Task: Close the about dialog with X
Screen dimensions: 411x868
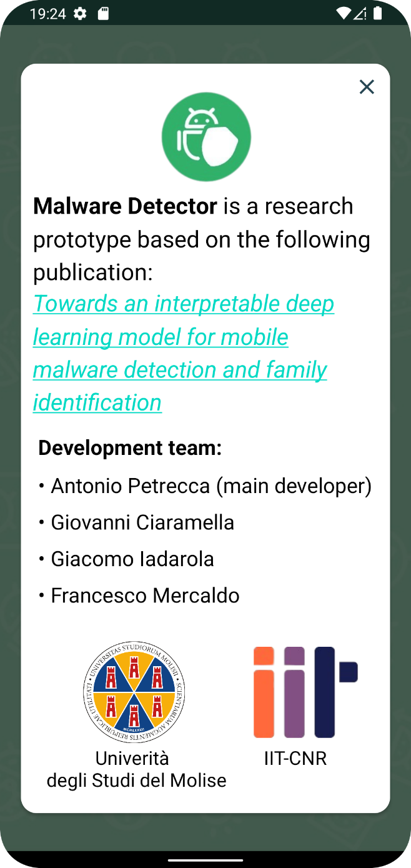Action: coord(367,87)
